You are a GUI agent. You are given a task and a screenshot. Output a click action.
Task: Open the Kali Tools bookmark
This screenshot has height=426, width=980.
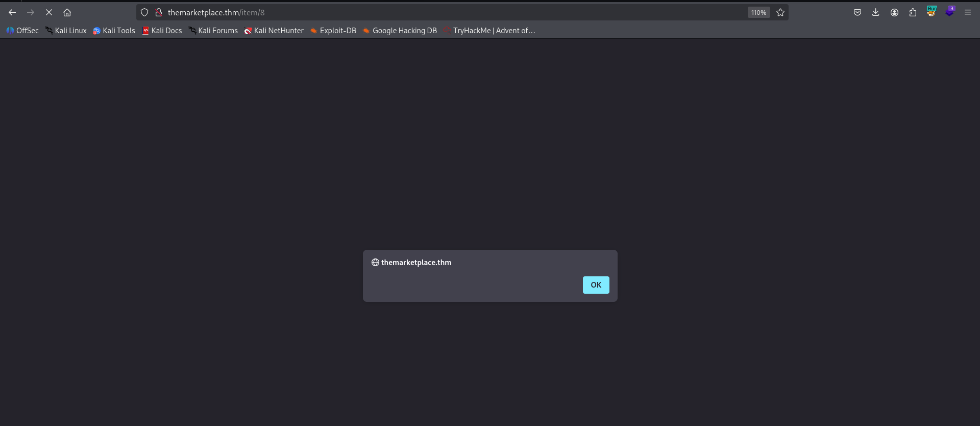[114, 31]
